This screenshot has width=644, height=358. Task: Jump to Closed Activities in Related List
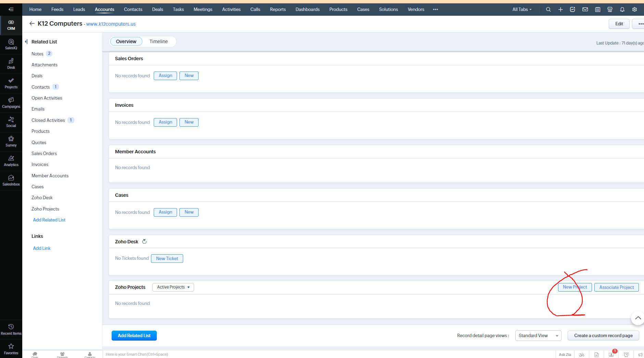coord(48,120)
